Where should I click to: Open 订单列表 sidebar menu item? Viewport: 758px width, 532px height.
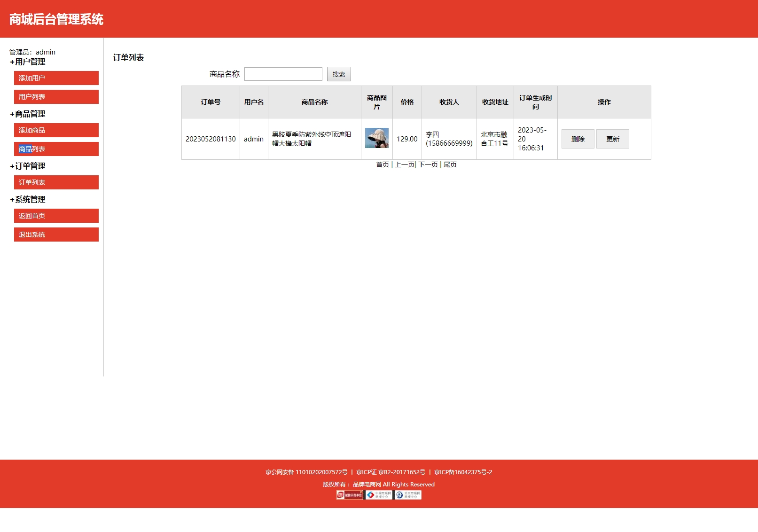tap(56, 182)
